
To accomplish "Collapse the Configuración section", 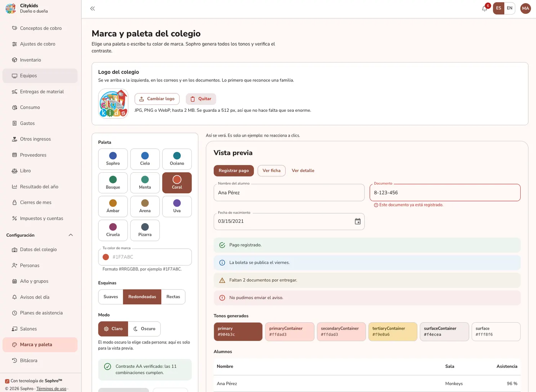I will click(x=40, y=235).
